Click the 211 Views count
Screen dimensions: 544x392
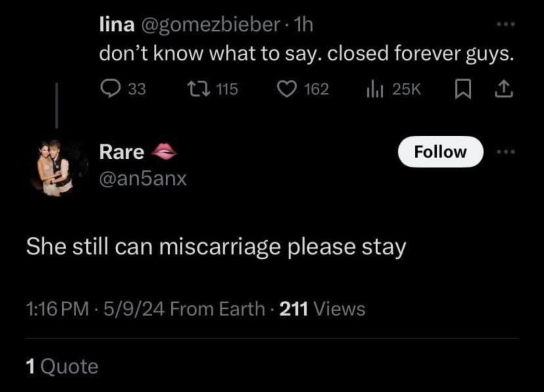coord(322,310)
